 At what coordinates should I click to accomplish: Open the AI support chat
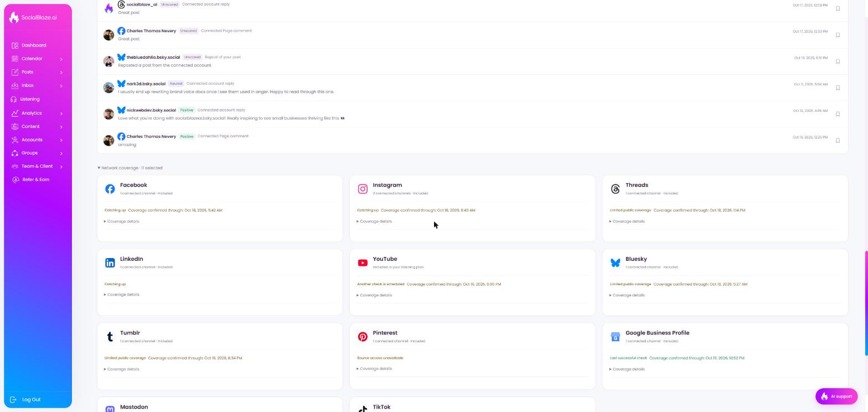point(836,396)
